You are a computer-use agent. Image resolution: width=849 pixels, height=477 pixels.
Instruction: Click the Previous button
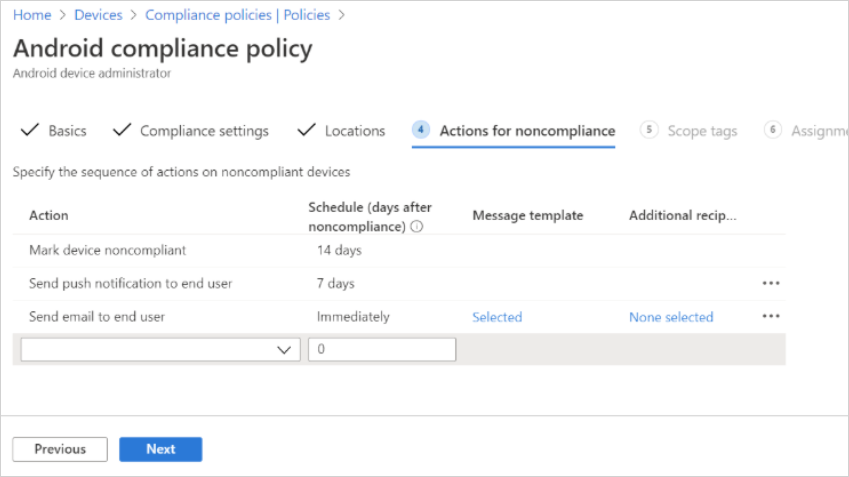pyautogui.click(x=60, y=449)
